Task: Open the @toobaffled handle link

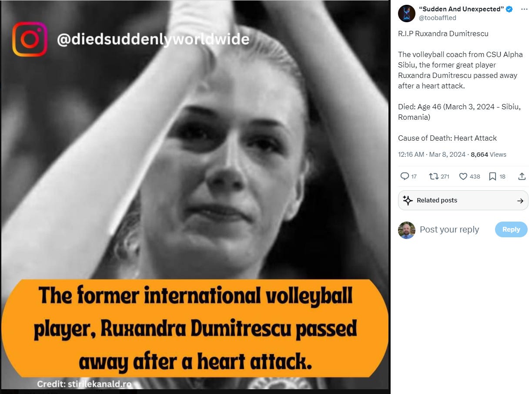Action: tap(437, 17)
